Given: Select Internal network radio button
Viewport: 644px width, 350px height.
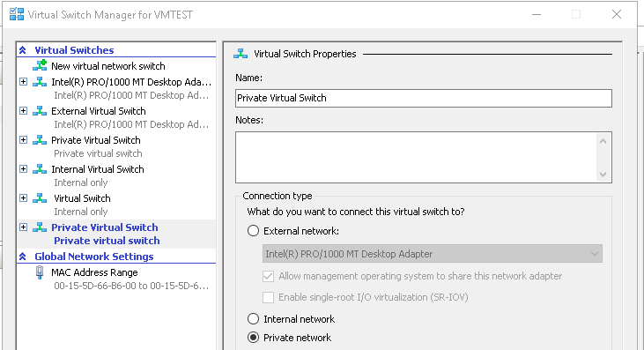Looking at the screenshot, I should 253,319.
